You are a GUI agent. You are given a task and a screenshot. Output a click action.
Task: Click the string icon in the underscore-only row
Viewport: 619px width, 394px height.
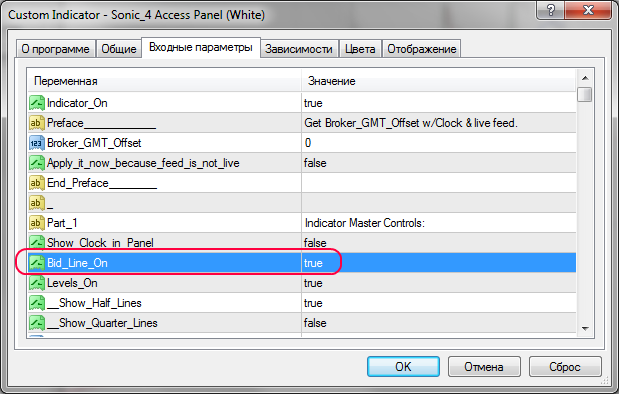point(37,203)
